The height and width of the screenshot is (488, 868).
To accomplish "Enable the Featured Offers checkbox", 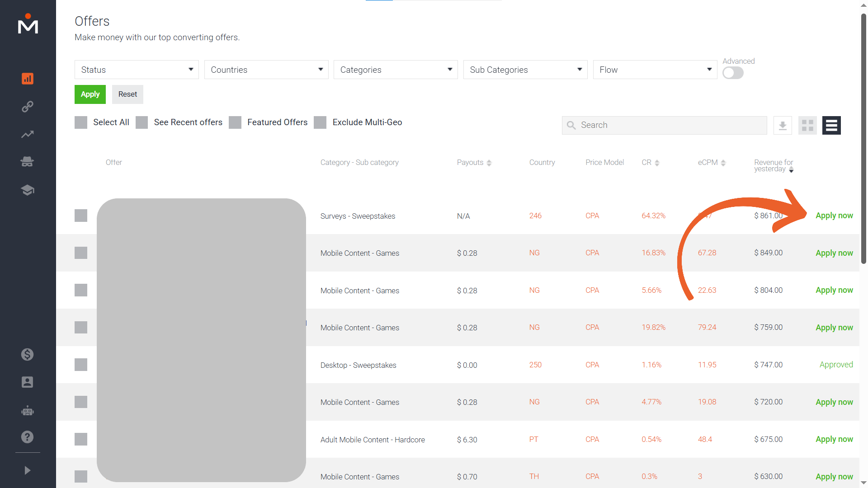I will pyautogui.click(x=235, y=122).
